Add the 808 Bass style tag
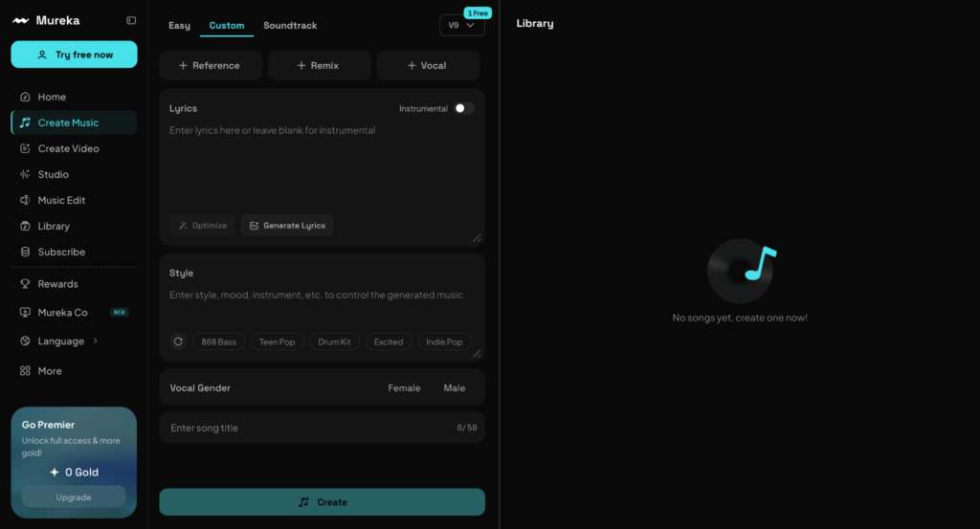Screen dimensions: 980x529 click(x=219, y=342)
